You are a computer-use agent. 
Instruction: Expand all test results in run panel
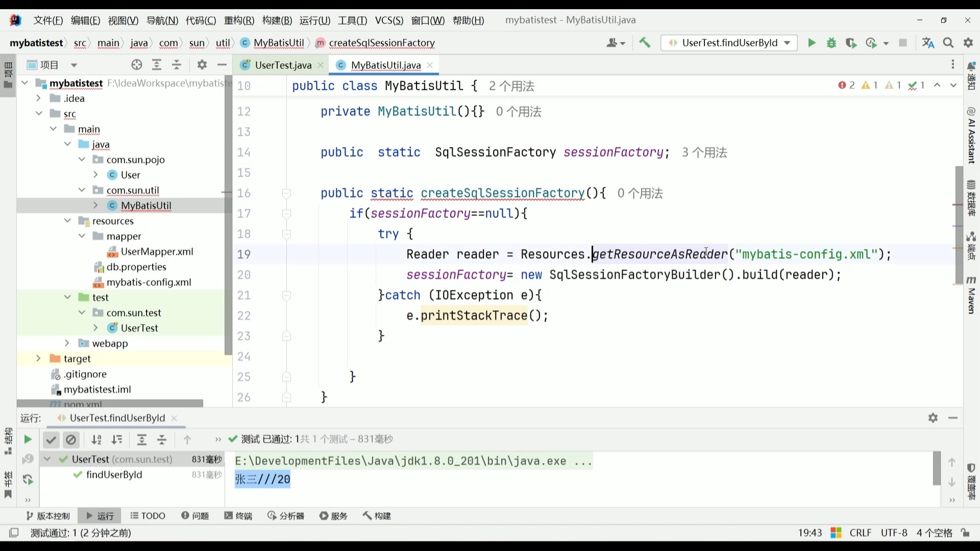[x=142, y=439]
